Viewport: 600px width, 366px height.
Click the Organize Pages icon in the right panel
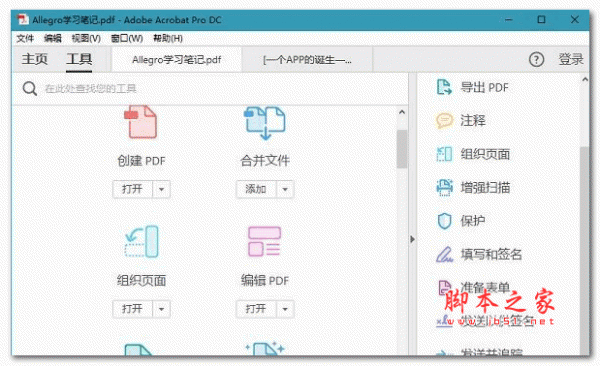point(444,154)
